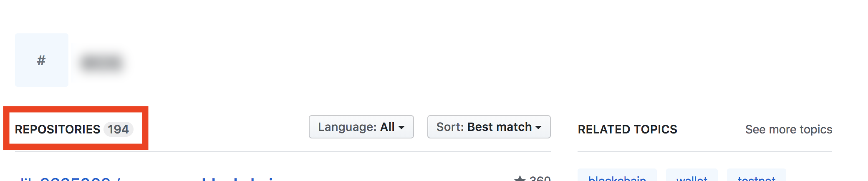The height and width of the screenshot is (181, 868).
Task: Expand the Sort: Best match dropdown
Action: [489, 127]
